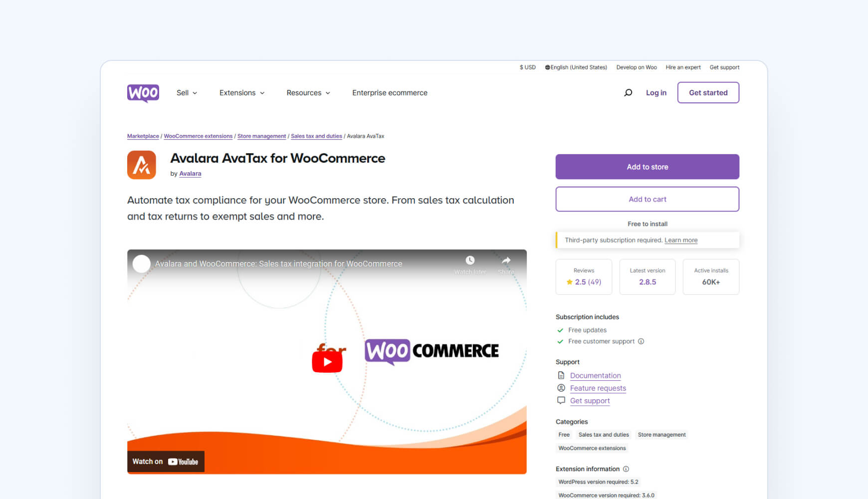Screen dimensions: 868x499
Task: Open the language selector English (United States)
Action: tap(576, 67)
